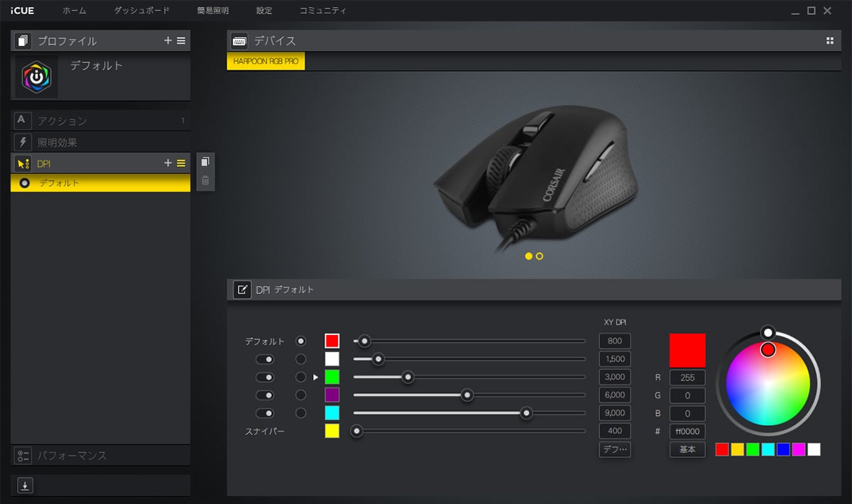852x504 pixels.
Task: Click the play arrow beside green stage
Action: tap(315, 377)
